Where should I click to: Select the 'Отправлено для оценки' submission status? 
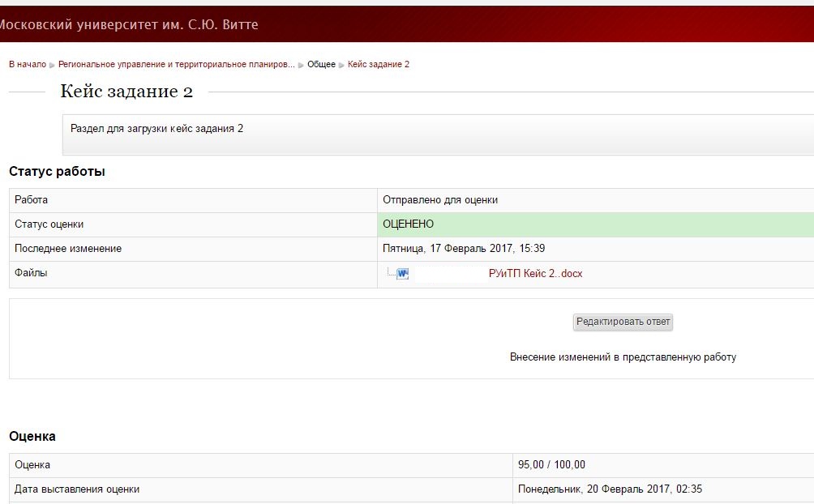tap(440, 200)
